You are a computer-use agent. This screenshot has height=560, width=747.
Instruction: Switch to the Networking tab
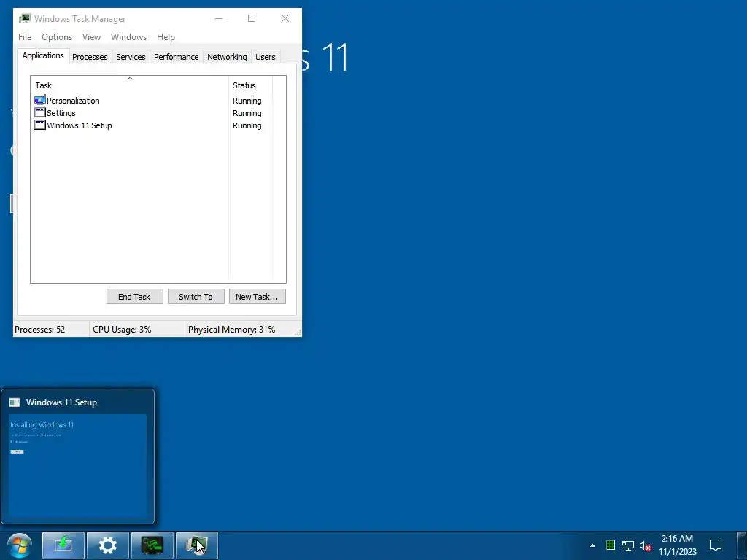click(227, 57)
